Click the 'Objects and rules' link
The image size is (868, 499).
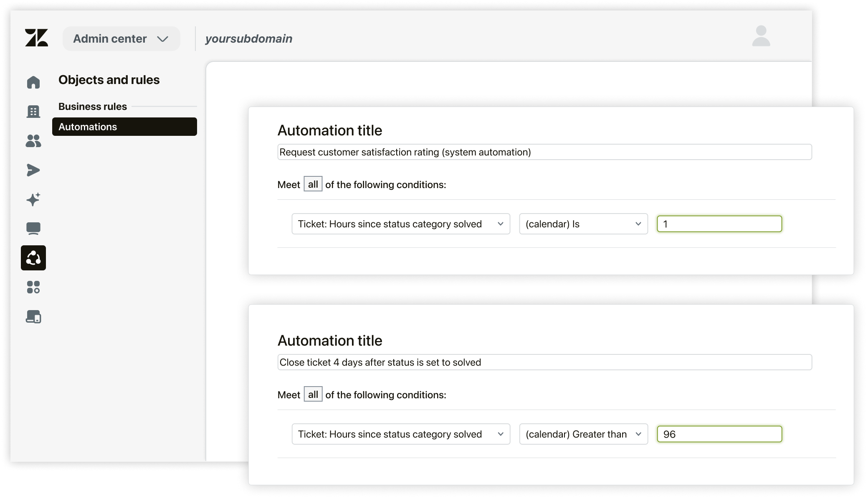coord(109,79)
